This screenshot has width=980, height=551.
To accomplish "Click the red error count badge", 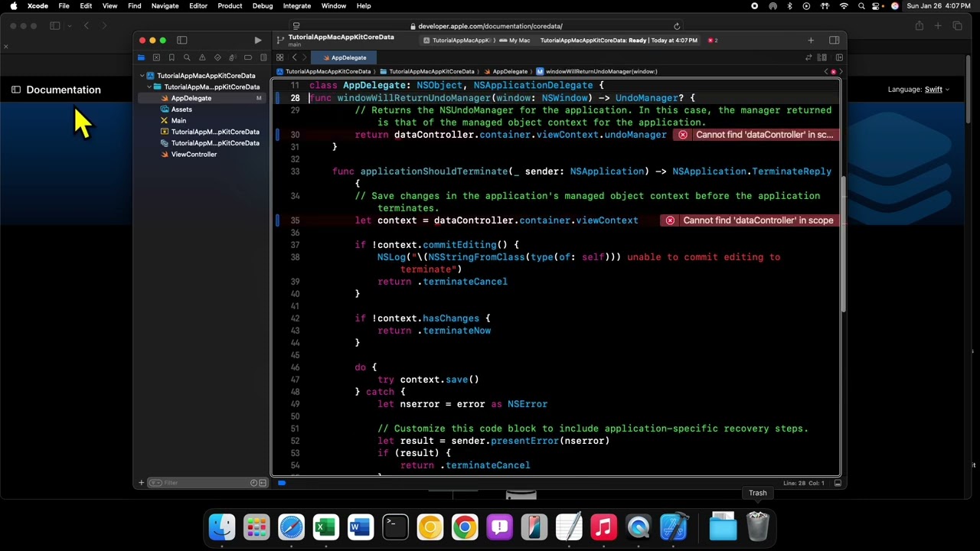I will (x=712, y=40).
